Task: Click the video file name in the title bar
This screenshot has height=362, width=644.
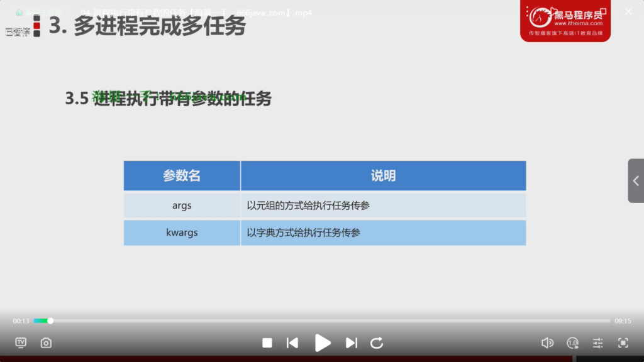Action: pos(196,13)
